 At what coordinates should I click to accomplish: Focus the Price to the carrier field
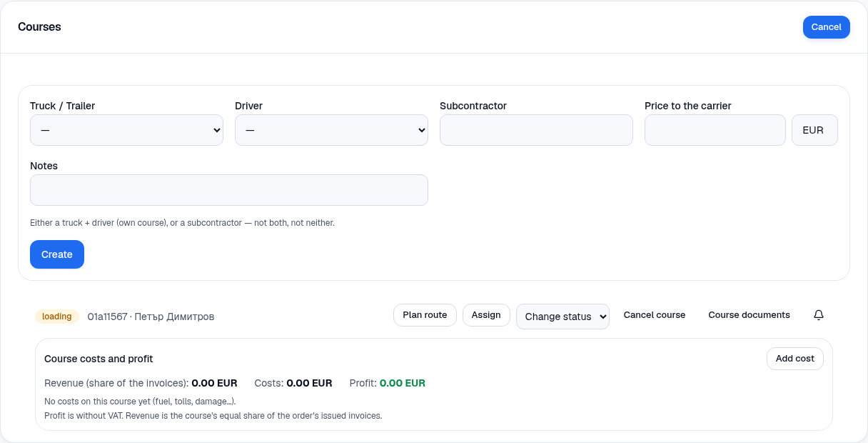pyautogui.click(x=715, y=130)
